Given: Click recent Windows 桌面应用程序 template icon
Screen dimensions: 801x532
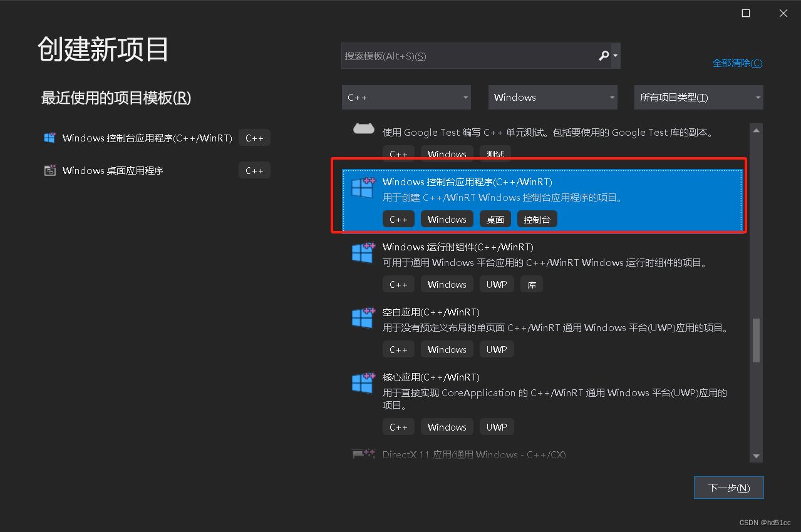Looking at the screenshot, I should 49,170.
